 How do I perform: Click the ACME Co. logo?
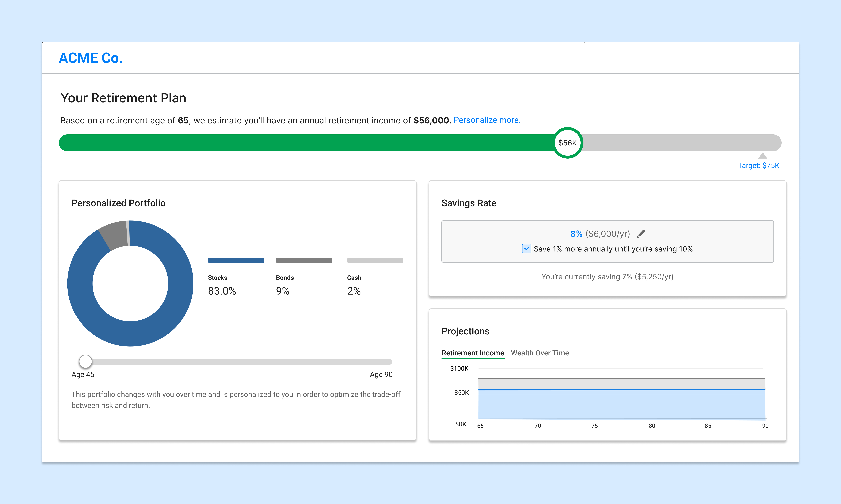91,58
